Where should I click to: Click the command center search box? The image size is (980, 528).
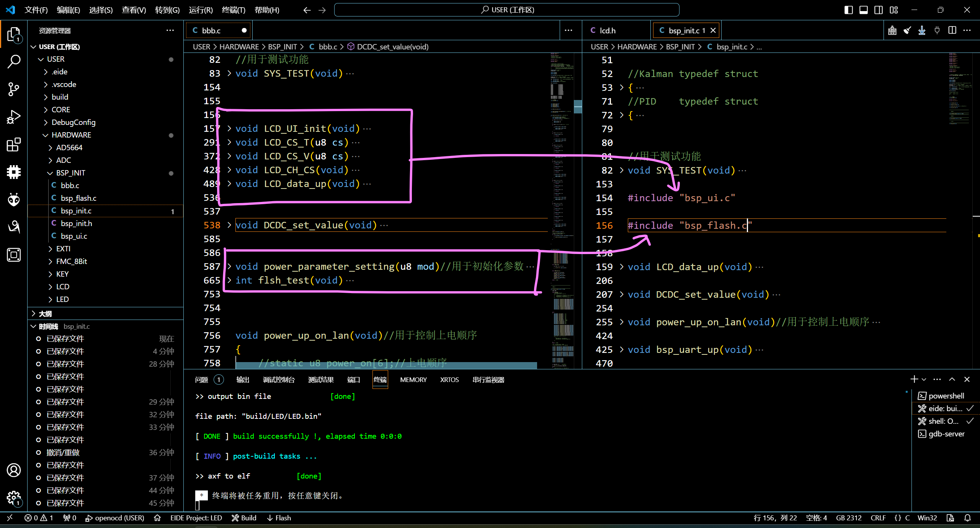coord(507,10)
